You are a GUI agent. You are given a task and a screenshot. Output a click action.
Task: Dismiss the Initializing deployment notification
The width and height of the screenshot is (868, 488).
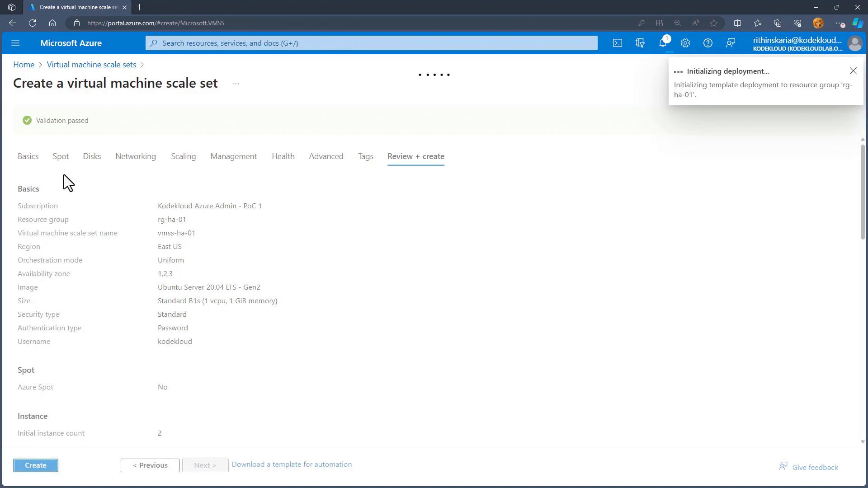tap(853, 71)
